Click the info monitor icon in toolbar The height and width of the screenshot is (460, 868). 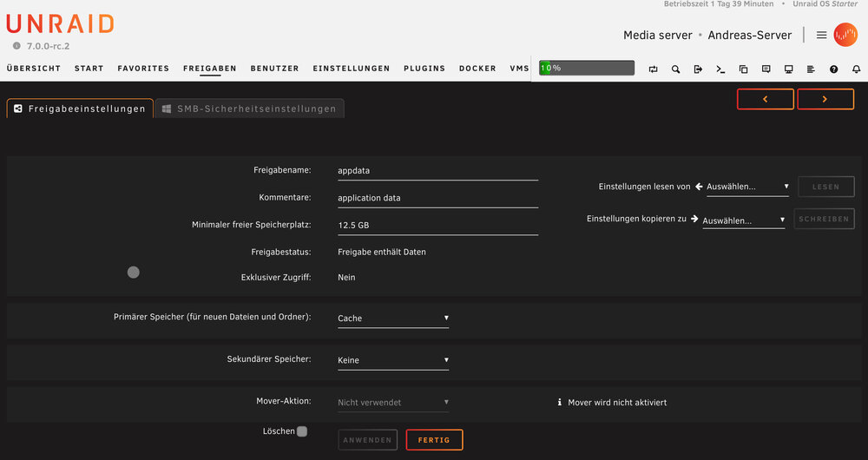coord(788,69)
